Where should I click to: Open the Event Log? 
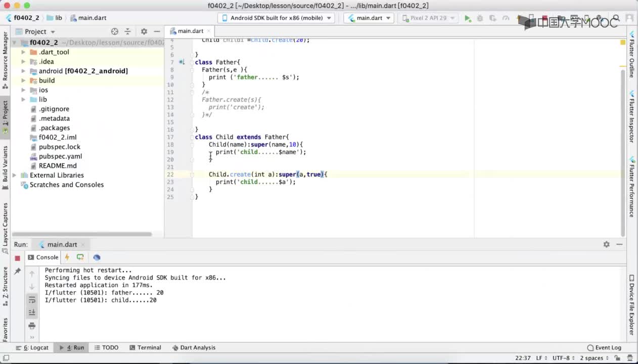pos(604,348)
